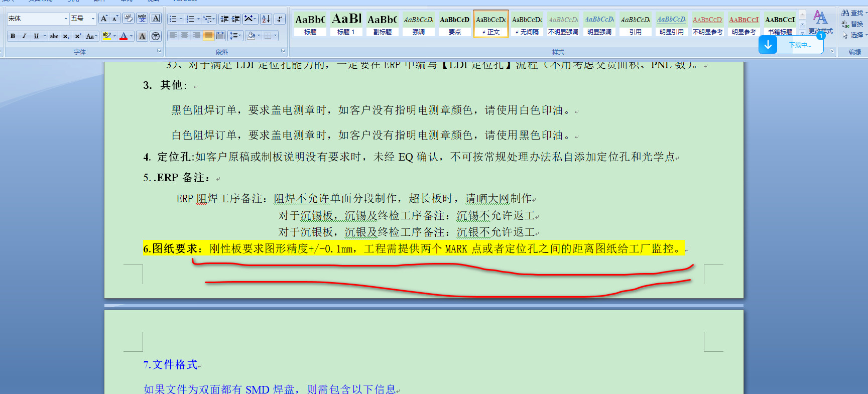This screenshot has width=868, height=394.
Task: Align text to the right
Action: pos(197,36)
